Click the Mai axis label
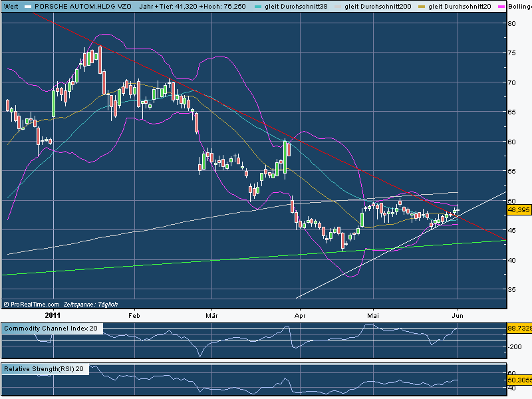 (373, 315)
